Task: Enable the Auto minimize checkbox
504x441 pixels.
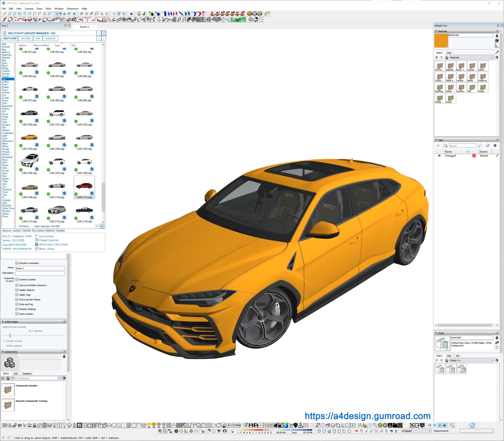Action: pyautogui.click(x=36, y=236)
